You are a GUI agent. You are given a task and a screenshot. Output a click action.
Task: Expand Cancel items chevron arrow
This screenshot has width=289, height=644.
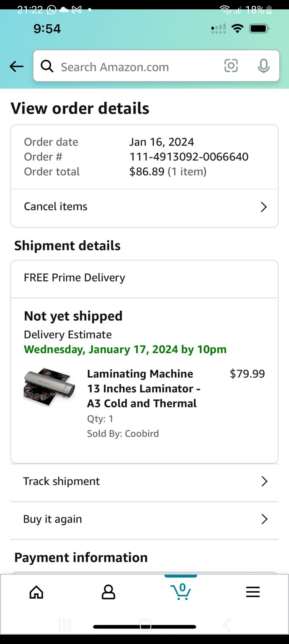[264, 207]
